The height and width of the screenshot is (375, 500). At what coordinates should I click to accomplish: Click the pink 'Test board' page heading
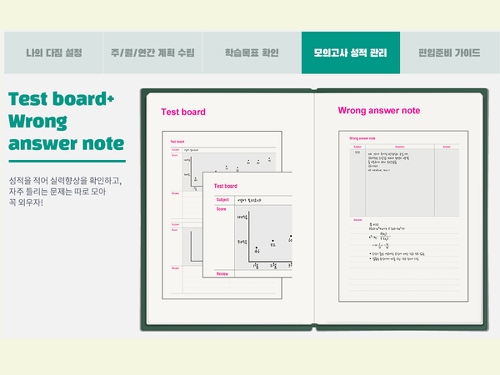[183, 112]
